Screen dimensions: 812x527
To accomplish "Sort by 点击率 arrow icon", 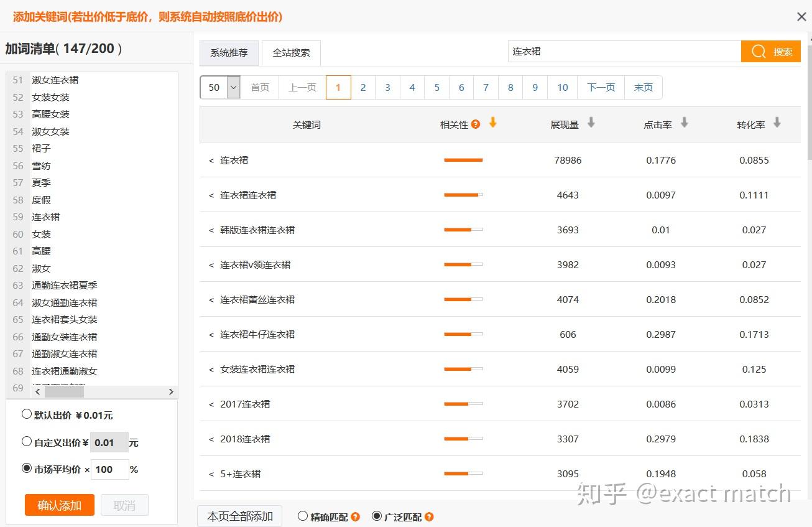I will pos(684,123).
